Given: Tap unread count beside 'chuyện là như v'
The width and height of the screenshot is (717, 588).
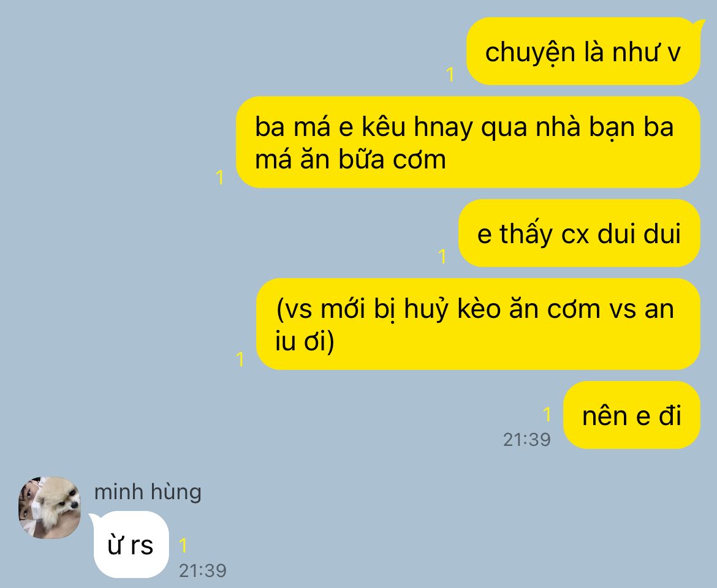Looking at the screenshot, I should pos(450,75).
